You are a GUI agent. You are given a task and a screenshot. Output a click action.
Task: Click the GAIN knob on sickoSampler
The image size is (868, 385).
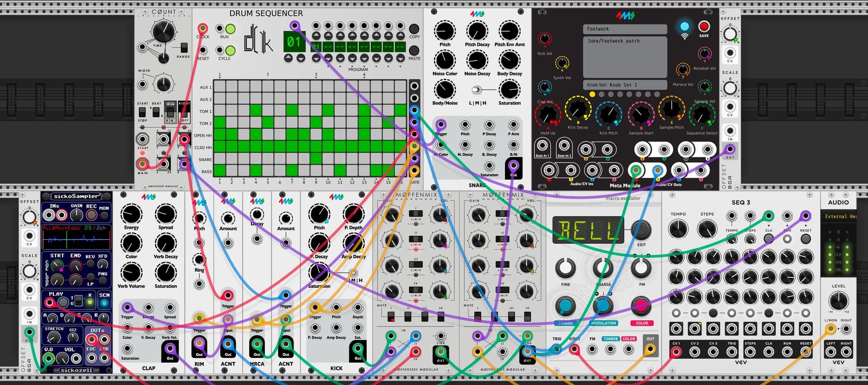(76, 214)
